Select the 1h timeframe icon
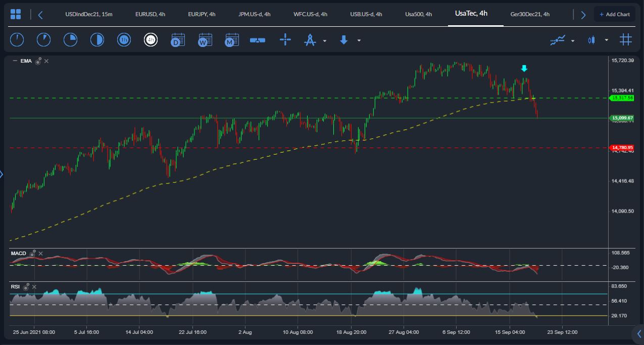Screen dimensions: 644x345 click(x=124, y=40)
